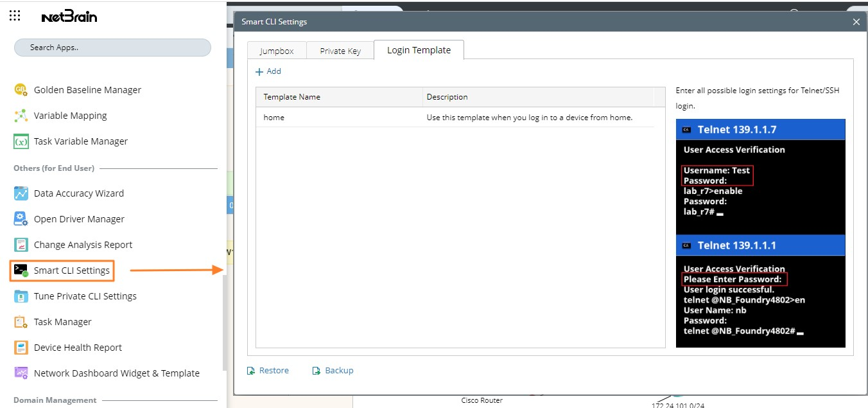The image size is (868, 408).
Task: Switch to the Private Key tab
Action: pos(340,51)
